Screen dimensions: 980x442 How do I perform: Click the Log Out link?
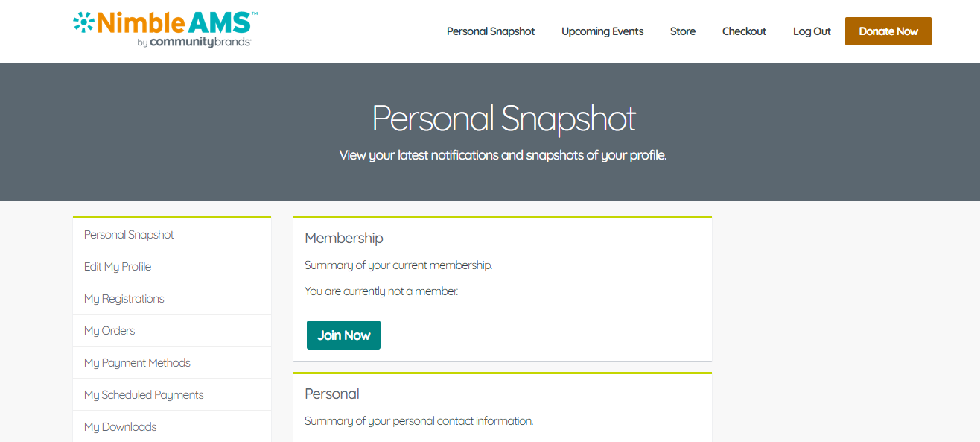tap(812, 31)
